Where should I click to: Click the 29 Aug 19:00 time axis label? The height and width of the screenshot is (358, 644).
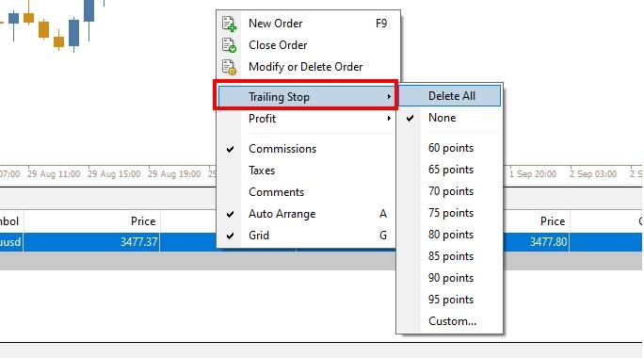click(x=174, y=174)
